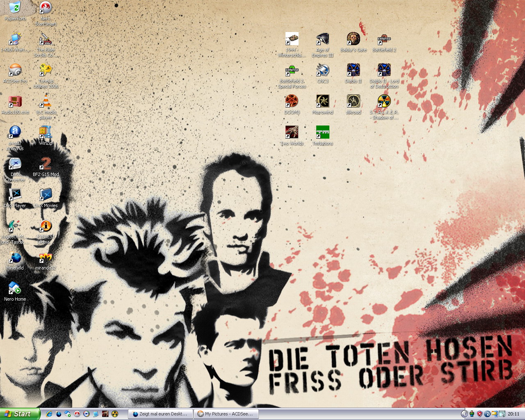Select the CNC3 game icon
The image size is (525, 420).
point(322,73)
